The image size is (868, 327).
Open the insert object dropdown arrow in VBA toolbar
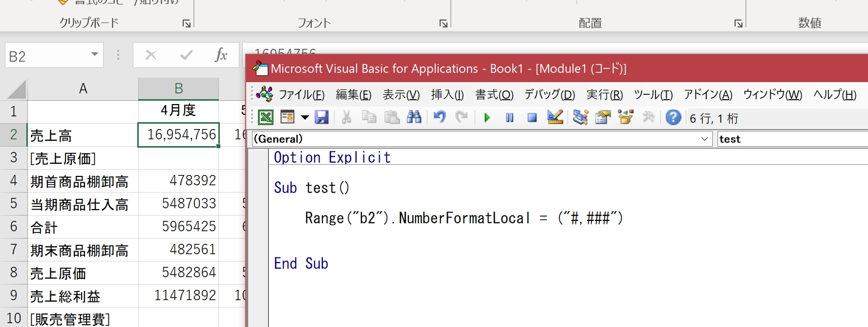(305, 117)
